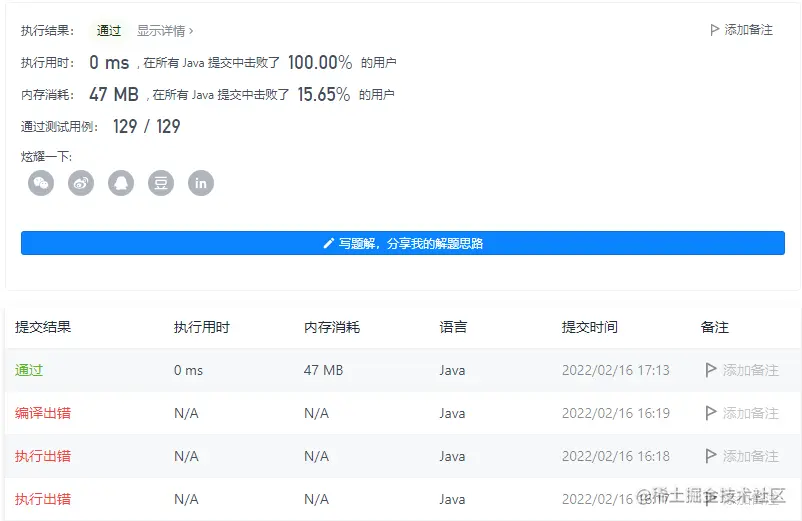Click the flag icon in result header

click(x=715, y=30)
